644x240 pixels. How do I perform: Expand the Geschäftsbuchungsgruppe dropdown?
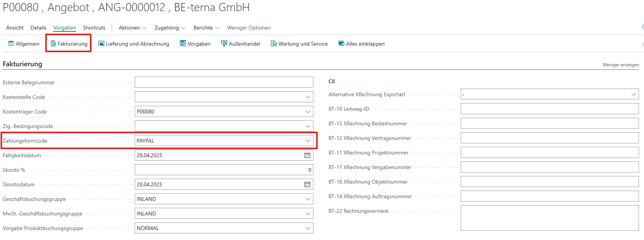click(308, 199)
